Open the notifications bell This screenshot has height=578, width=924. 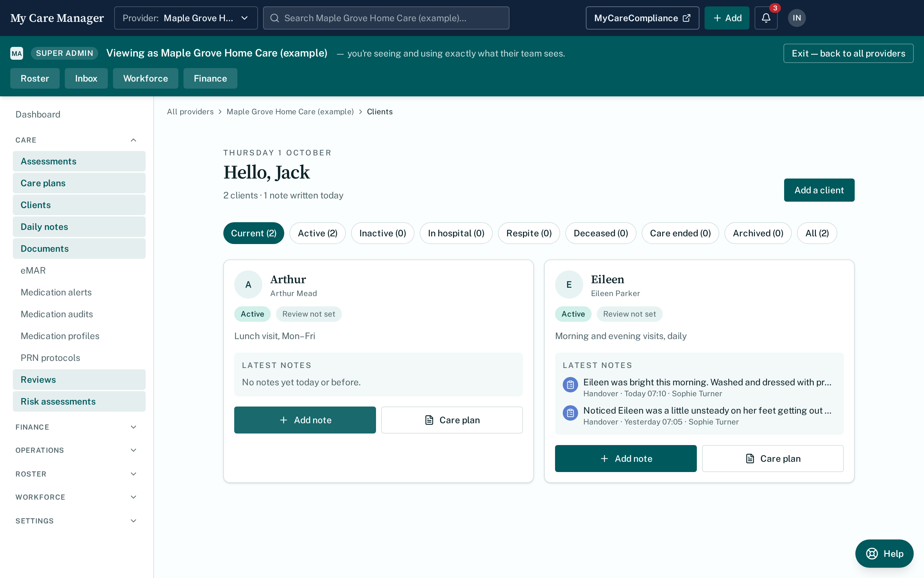[x=766, y=18]
